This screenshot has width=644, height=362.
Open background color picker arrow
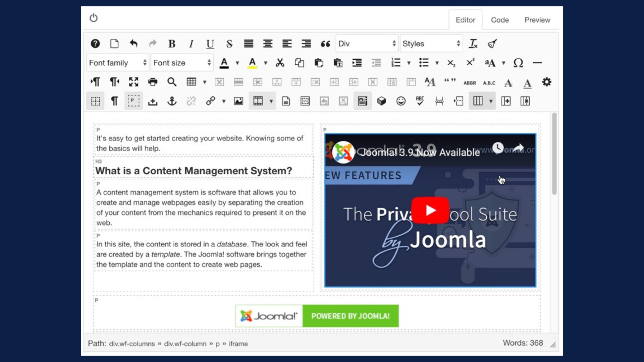click(x=265, y=63)
